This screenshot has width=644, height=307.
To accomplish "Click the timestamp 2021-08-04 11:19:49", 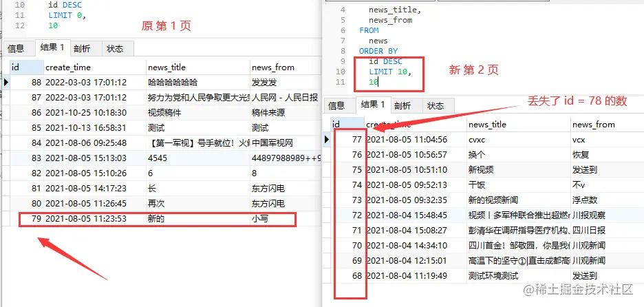I will point(416,276).
